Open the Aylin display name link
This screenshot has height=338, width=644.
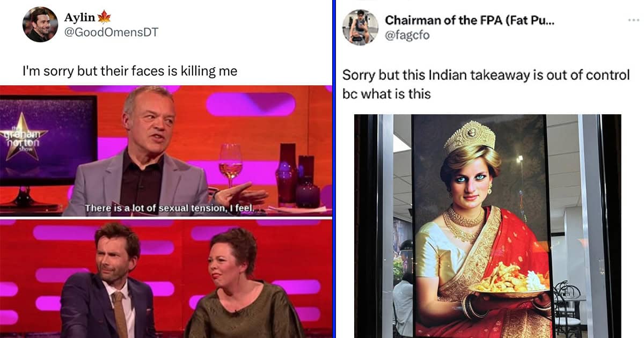[79, 18]
